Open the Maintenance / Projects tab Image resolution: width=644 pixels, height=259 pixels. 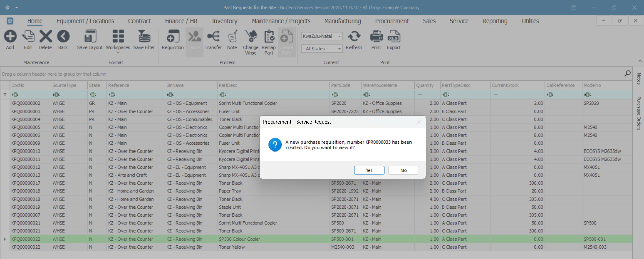click(281, 21)
